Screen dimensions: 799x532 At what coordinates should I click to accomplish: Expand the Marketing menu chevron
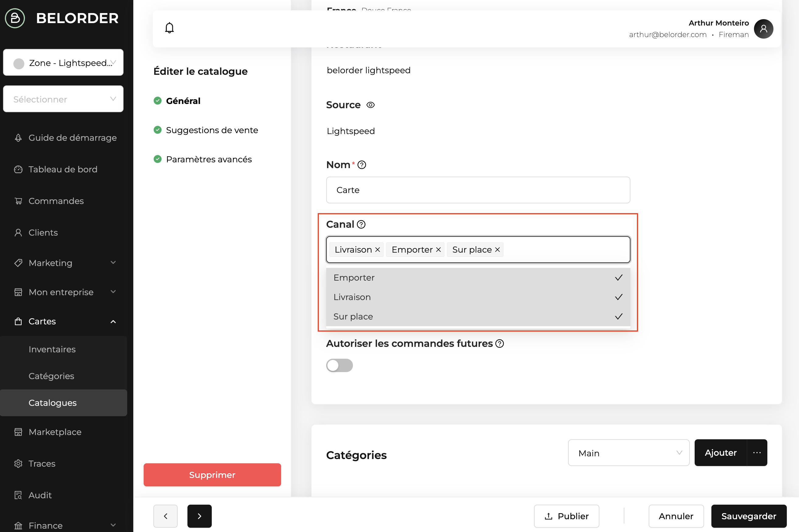[x=113, y=263]
